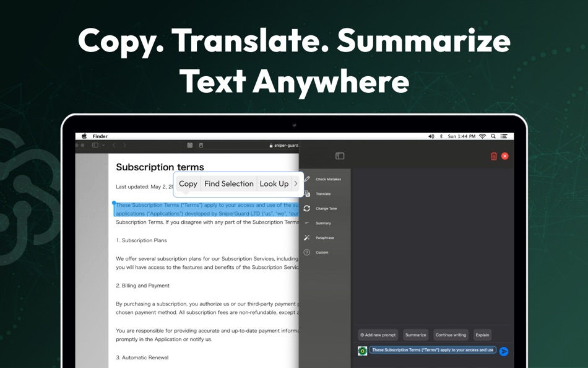
Task: Show more popup options with chevron
Action: pyautogui.click(x=296, y=183)
